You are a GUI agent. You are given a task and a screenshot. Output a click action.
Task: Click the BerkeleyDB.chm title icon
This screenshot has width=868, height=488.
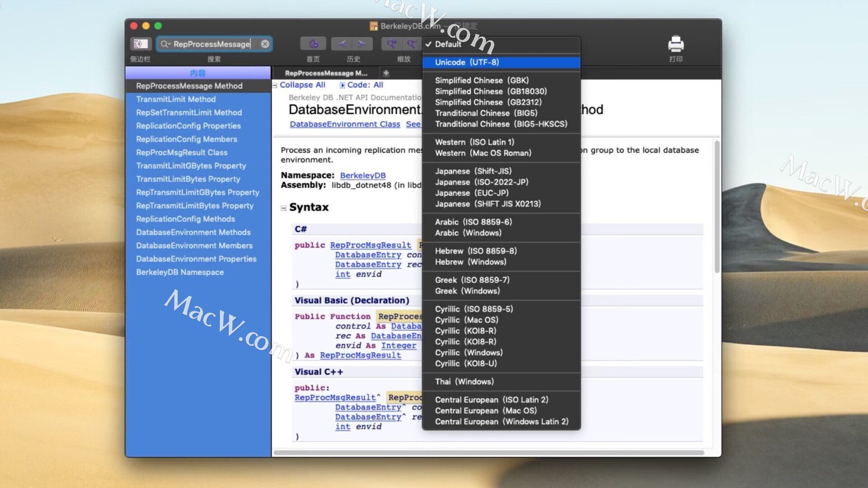373,26
